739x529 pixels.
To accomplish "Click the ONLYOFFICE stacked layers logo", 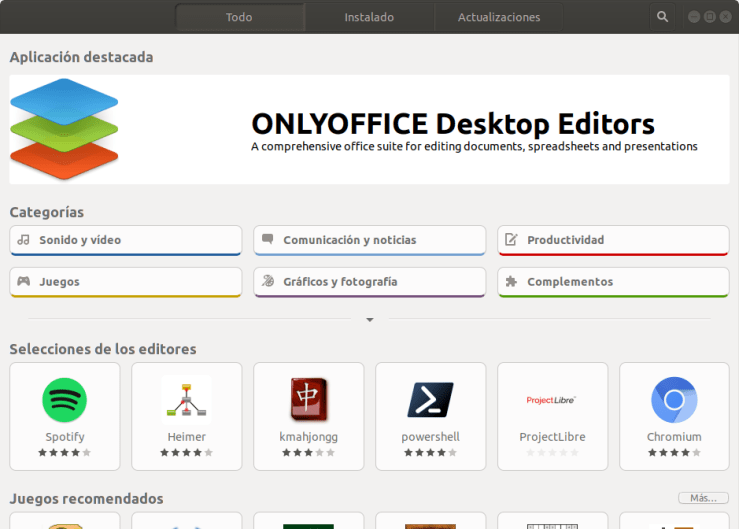I will (64, 129).
